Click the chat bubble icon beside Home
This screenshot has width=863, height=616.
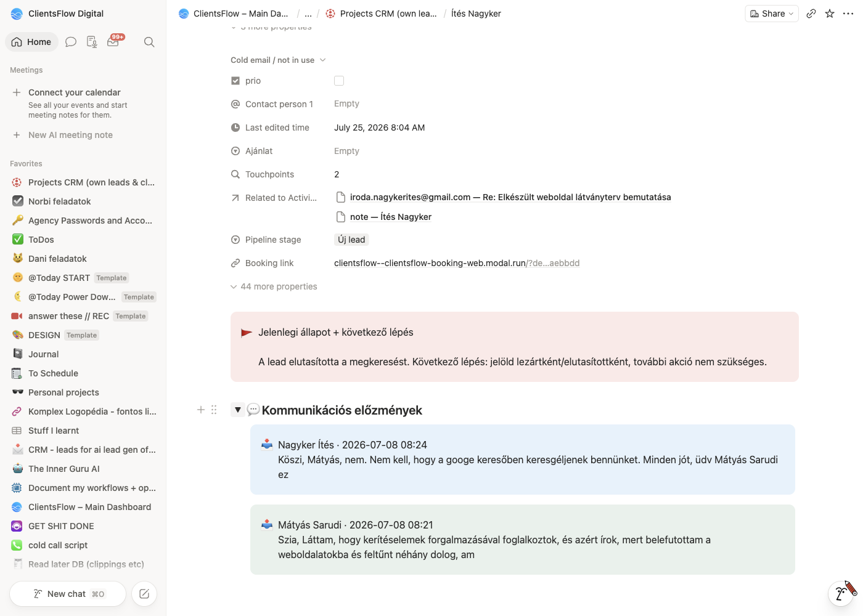[x=71, y=42]
